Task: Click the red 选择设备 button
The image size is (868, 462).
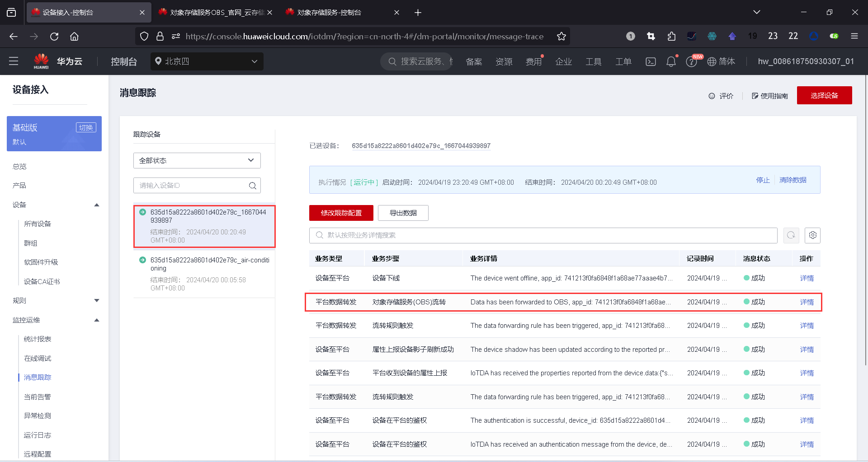Action: pos(824,95)
